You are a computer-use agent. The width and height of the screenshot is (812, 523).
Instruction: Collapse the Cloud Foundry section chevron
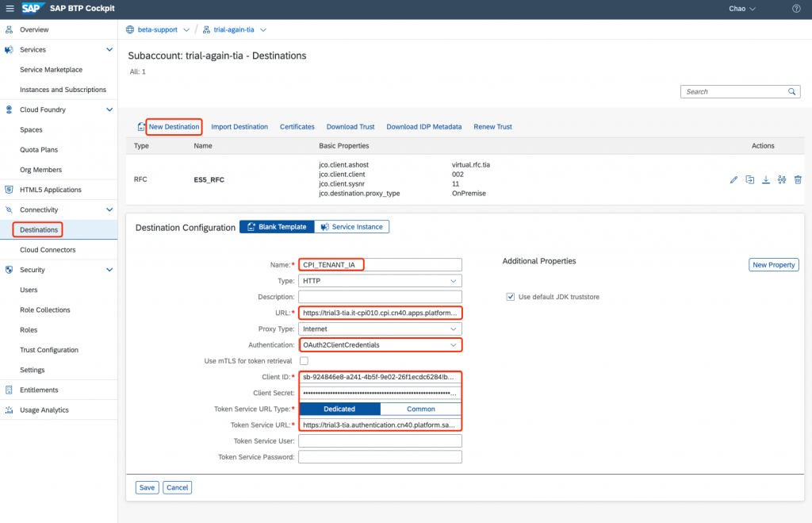[109, 110]
